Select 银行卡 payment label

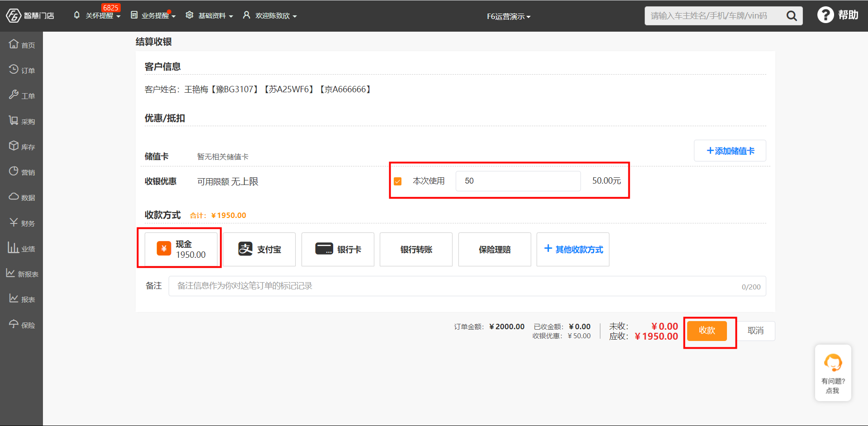349,250
